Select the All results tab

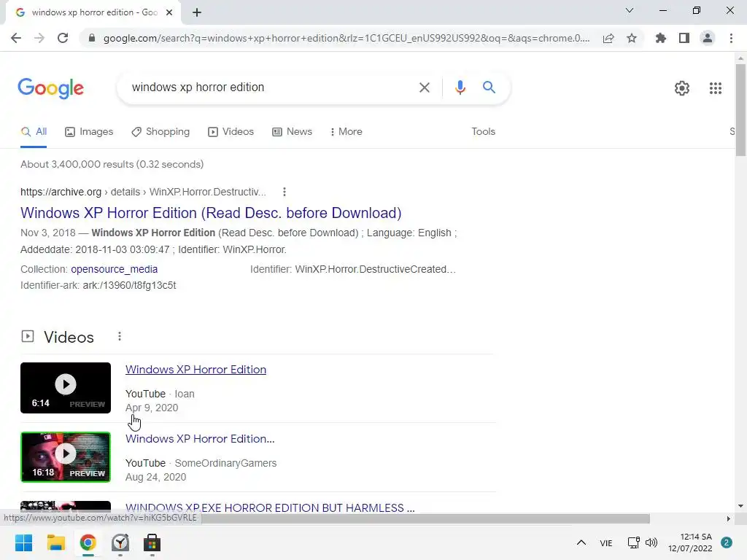point(34,132)
